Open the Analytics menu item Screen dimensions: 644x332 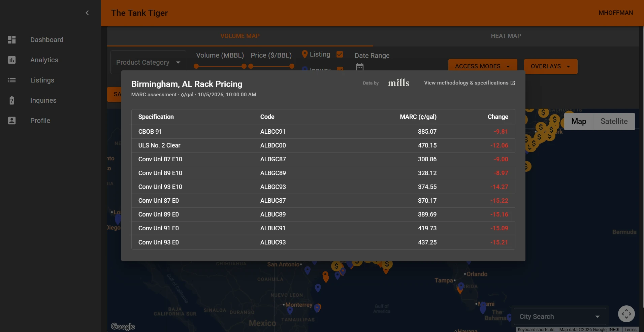pyautogui.click(x=44, y=60)
